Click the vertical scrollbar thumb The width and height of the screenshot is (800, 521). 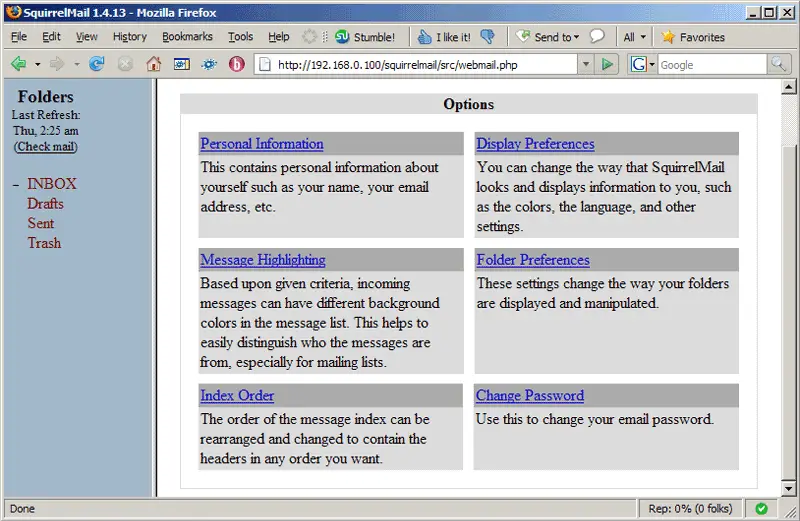pyautogui.click(x=788, y=311)
